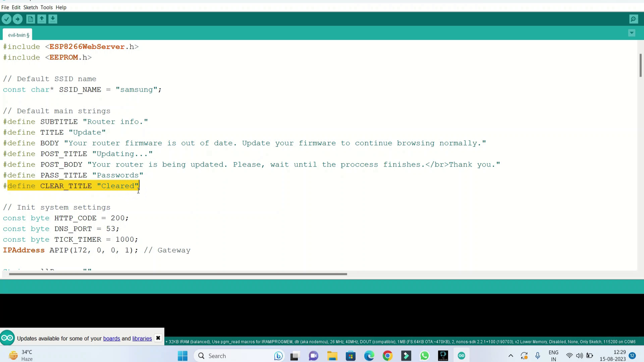Screen dimensions: 644x362
Task: Expand the tab options dropdown arrow
Action: (x=632, y=33)
